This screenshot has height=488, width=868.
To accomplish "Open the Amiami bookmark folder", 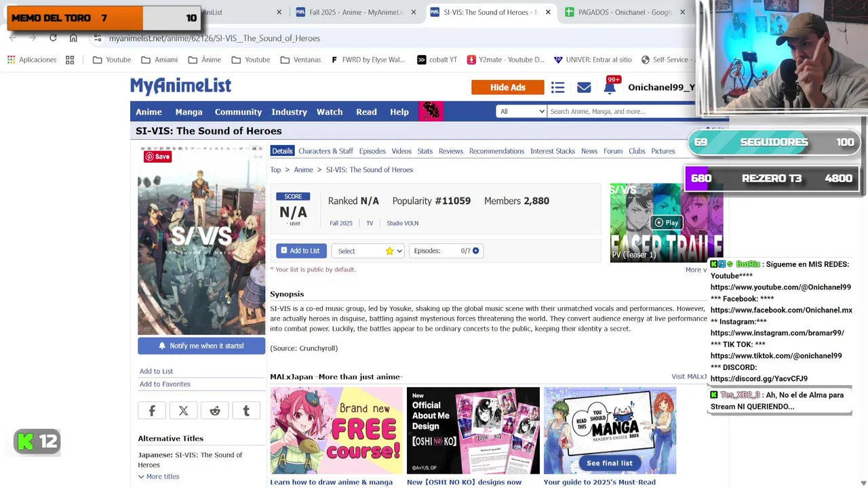I will (x=159, y=60).
